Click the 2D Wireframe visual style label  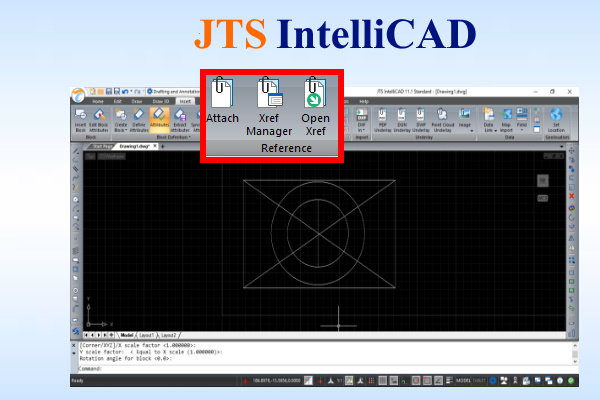[x=111, y=156]
